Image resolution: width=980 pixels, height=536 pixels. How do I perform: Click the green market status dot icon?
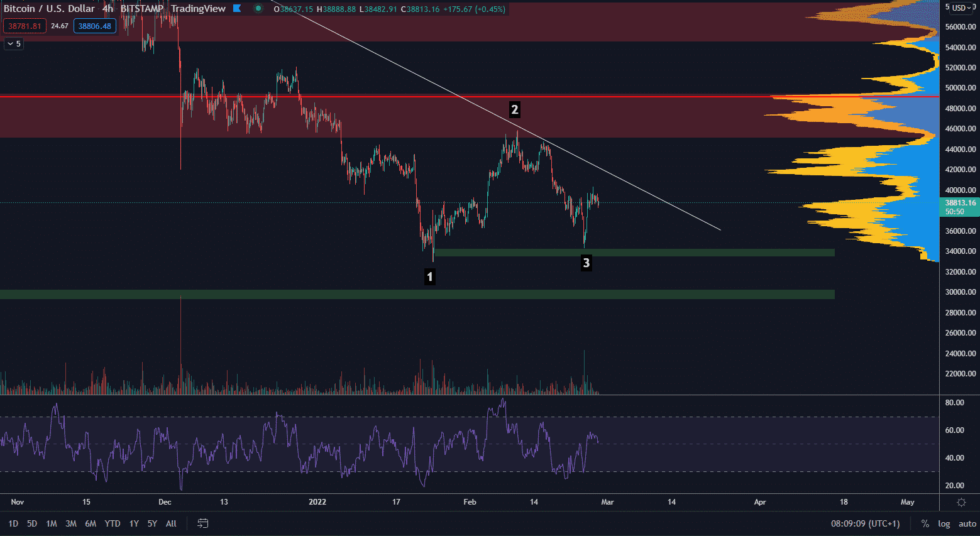(x=258, y=9)
